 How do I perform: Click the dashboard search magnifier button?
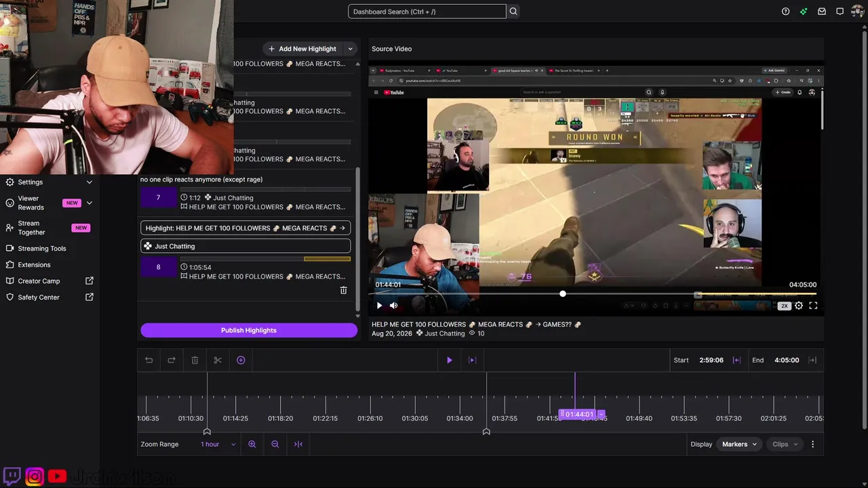click(x=513, y=12)
